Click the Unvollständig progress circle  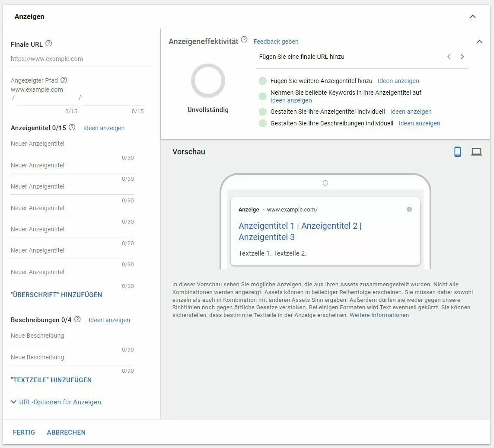[x=208, y=81]
